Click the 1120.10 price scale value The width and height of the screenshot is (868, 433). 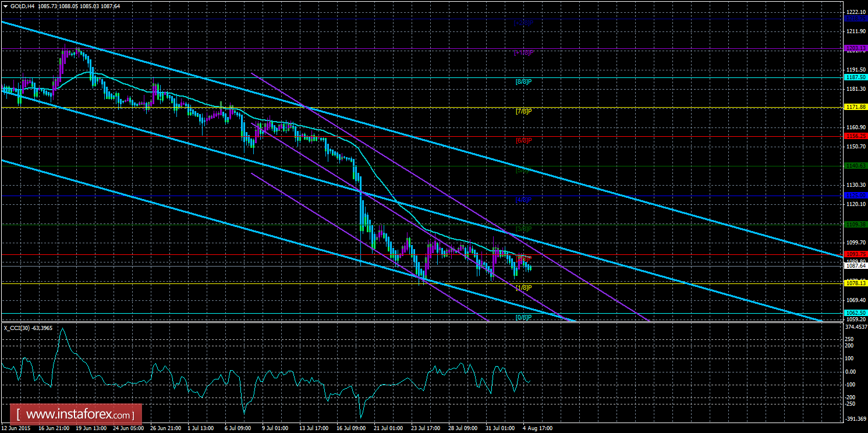pos(856,204)
